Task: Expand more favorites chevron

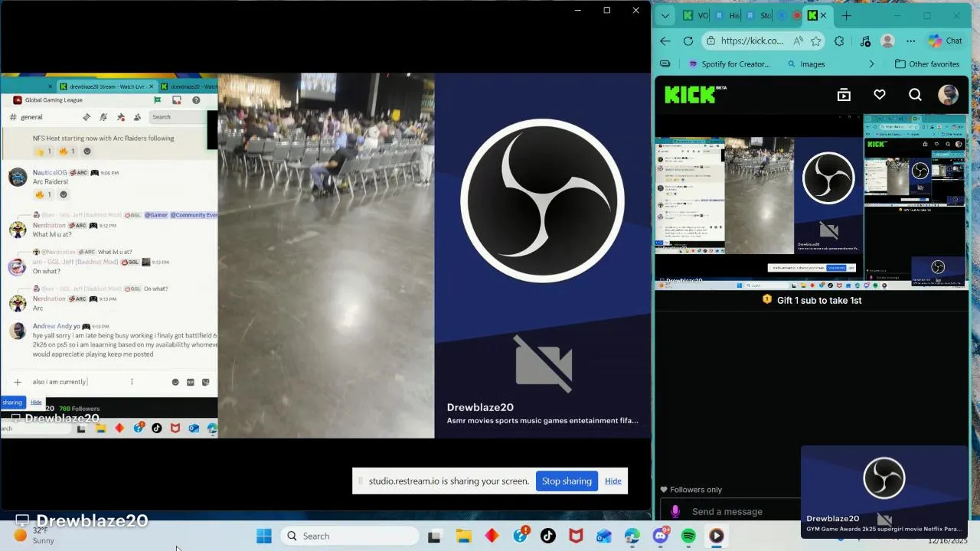Action: point(871,64)
